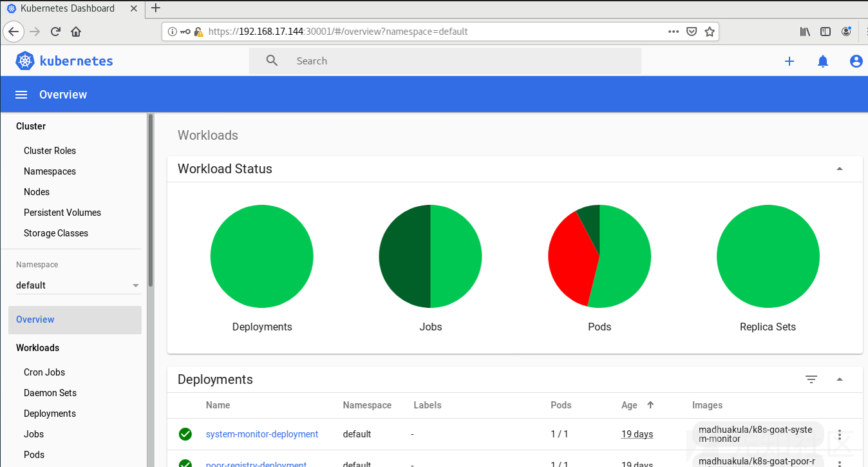
Task: Open Namespaces in sidebar
Action: coord(50,171)
